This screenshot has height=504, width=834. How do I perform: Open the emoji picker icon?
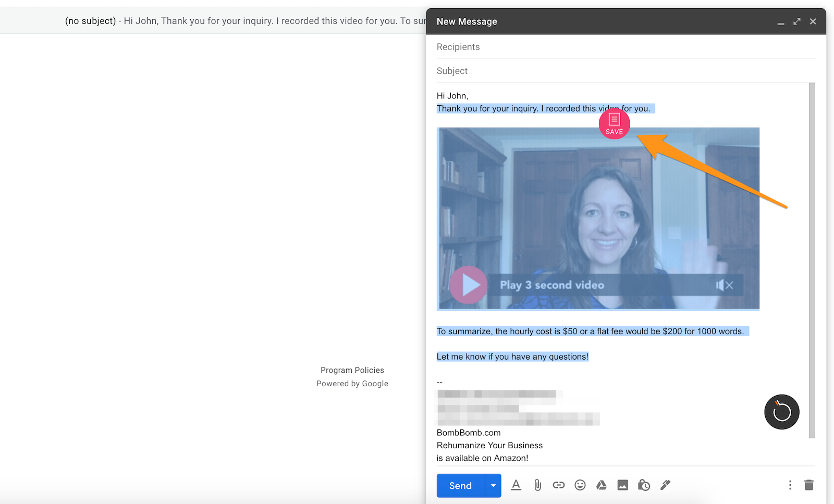point(580,485)
